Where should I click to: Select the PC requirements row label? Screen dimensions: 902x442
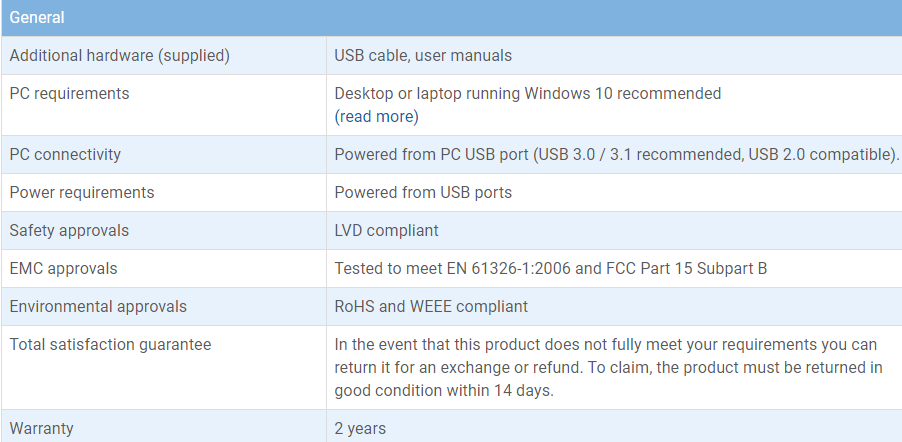70,93
